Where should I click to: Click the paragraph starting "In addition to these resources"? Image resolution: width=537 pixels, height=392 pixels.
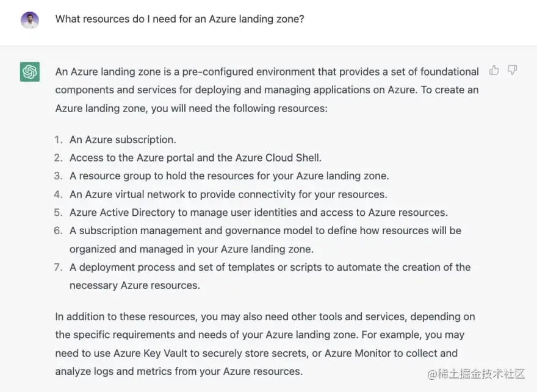click(265, 317)
